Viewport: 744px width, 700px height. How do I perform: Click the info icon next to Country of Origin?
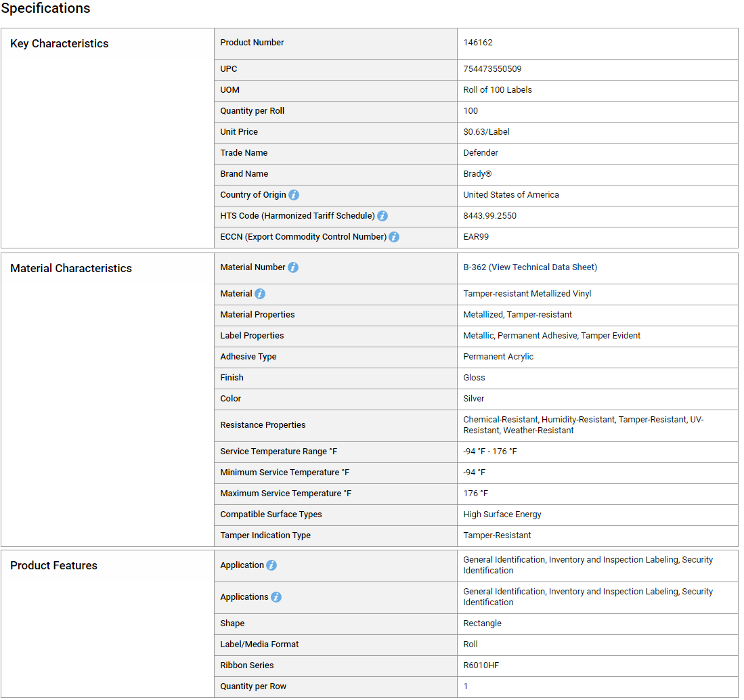(x=294, y=195)
